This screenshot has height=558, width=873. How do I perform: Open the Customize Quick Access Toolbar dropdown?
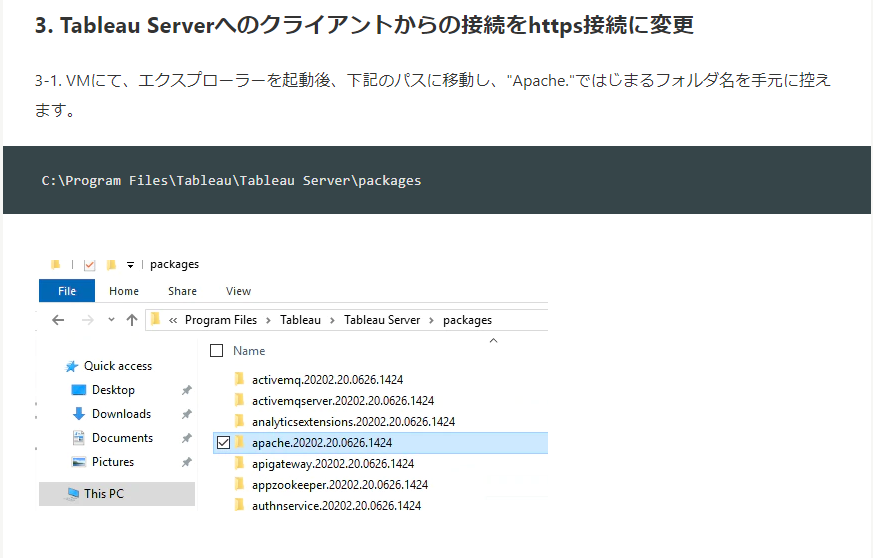(130, 265)
